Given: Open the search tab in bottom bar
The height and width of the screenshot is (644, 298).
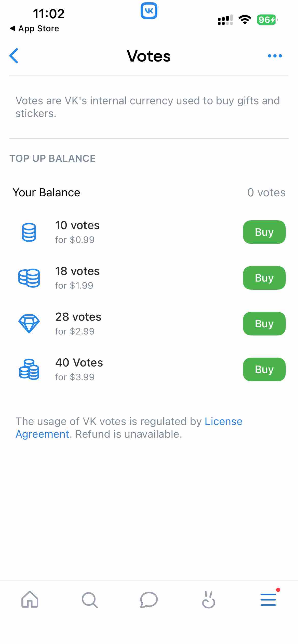Looking at the screenshot, I should coord(89,600).
